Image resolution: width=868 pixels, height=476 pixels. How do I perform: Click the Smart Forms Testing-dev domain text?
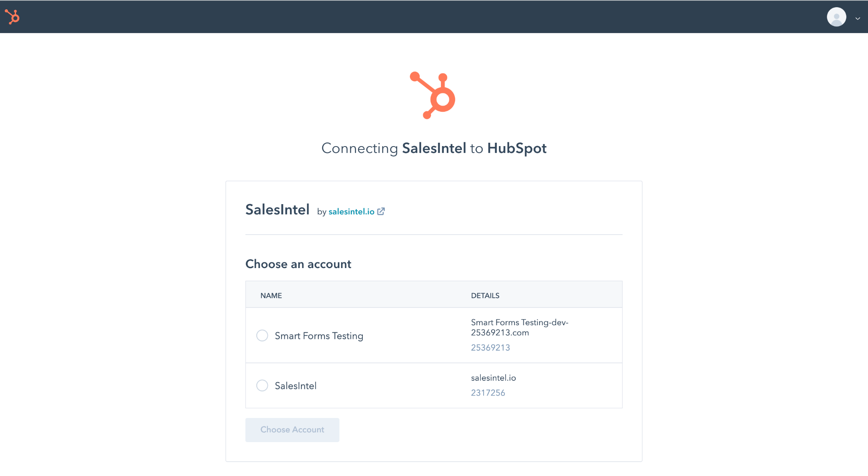tap(520, 327)
